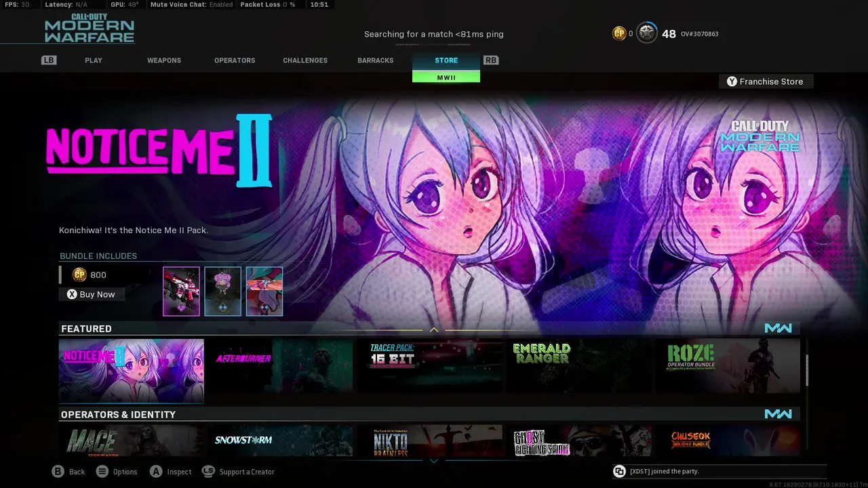Inspect the anime charm bundle item thumbnail
Image resolution: width=868 pixels, height=488 pixels.
click(x=222, y=291)
